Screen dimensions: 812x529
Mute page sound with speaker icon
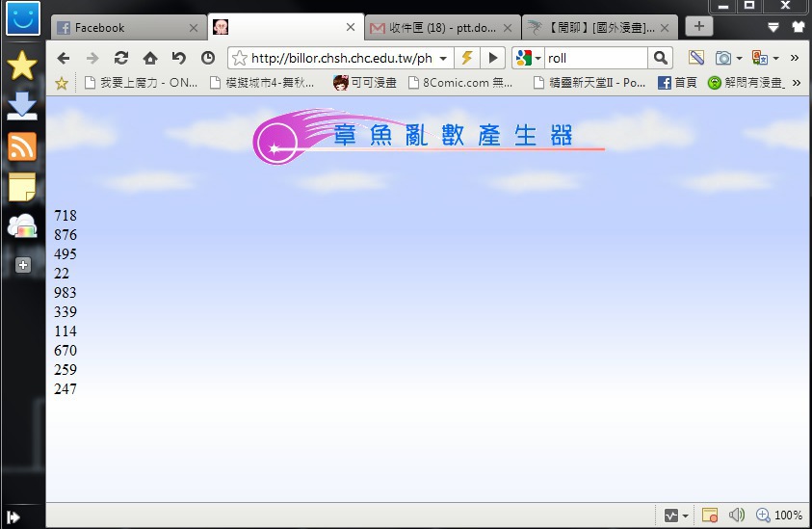pos(737,515)
